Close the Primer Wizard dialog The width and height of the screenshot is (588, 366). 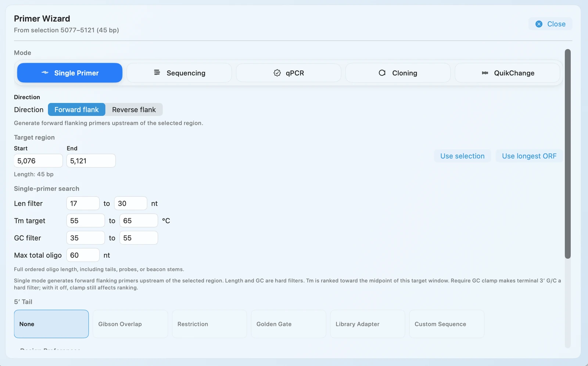coord(550,24)
